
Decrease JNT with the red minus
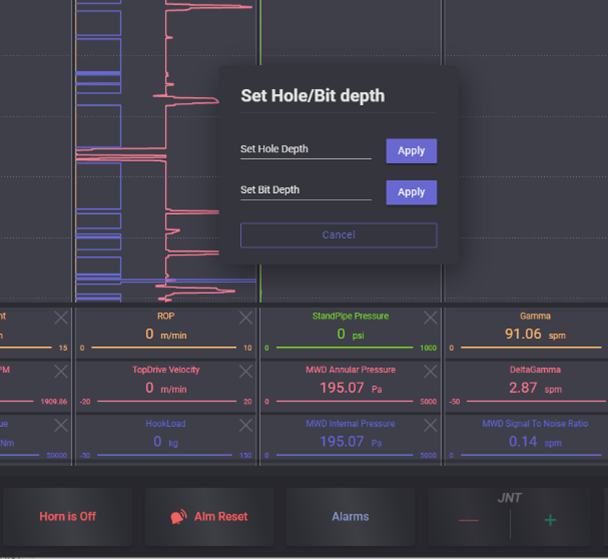pyautogui.click(x=468, y=520)
